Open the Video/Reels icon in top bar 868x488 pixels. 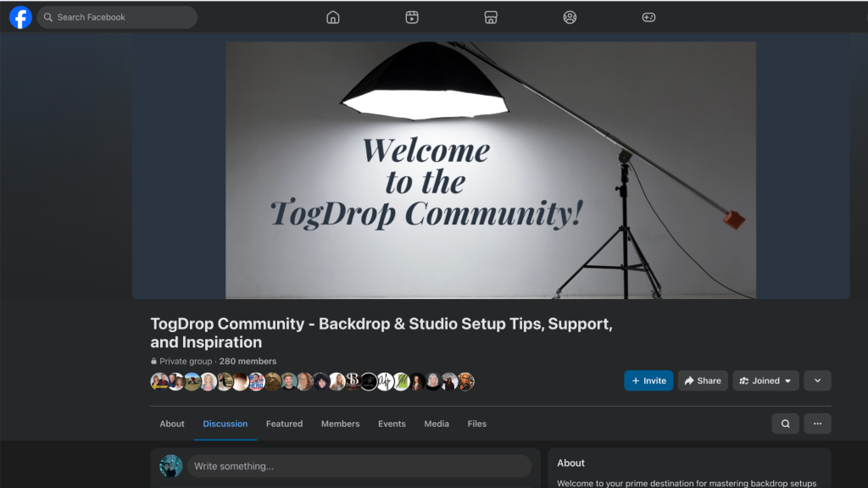(412, 17)
